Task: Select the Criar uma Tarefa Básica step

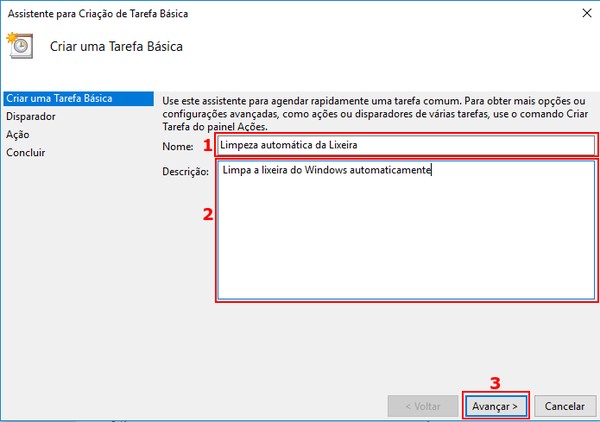Action: point(78,98)
